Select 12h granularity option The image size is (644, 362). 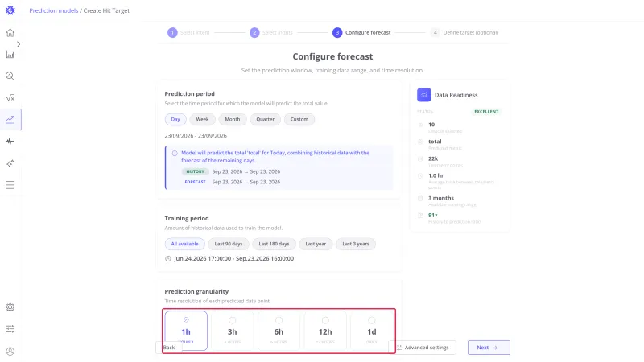[x=325, y=331]
